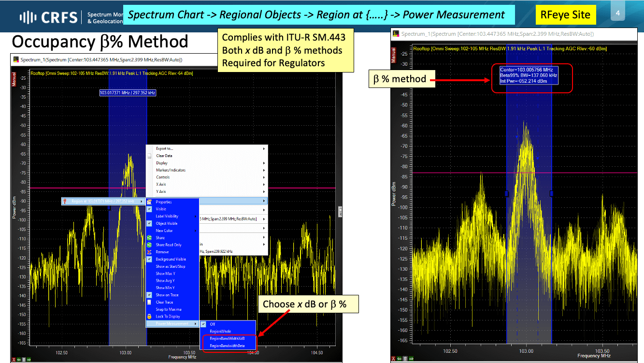Click the green left-arrow pan icon in left chart
Image resolution: width=644 pixels, height=363 pixels.
point(19,359)
